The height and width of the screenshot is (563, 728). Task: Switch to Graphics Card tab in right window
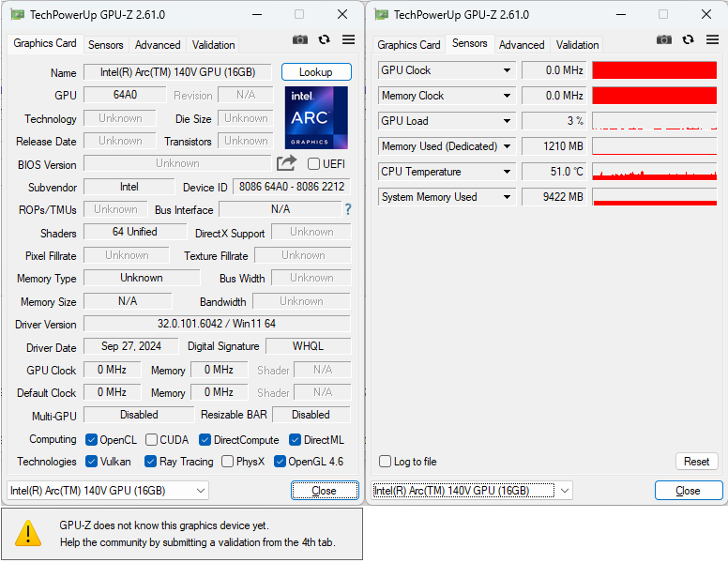tap(409, 45)
